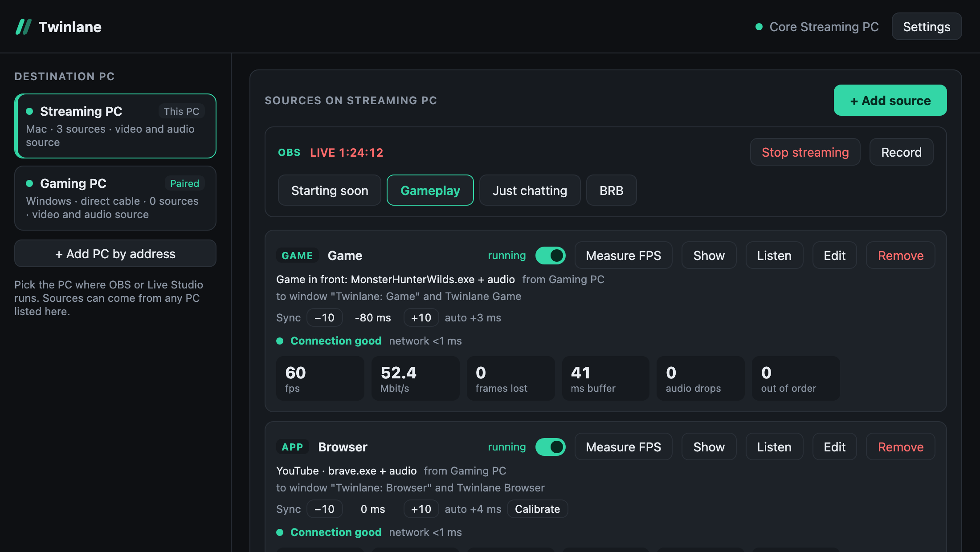Click Core Streaming PC status label
This screenshot has width=980, height=552.
pos(824,27)
